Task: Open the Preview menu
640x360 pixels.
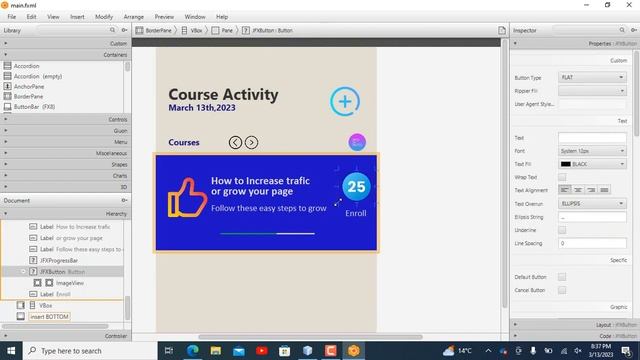Action: pos(164,17)
